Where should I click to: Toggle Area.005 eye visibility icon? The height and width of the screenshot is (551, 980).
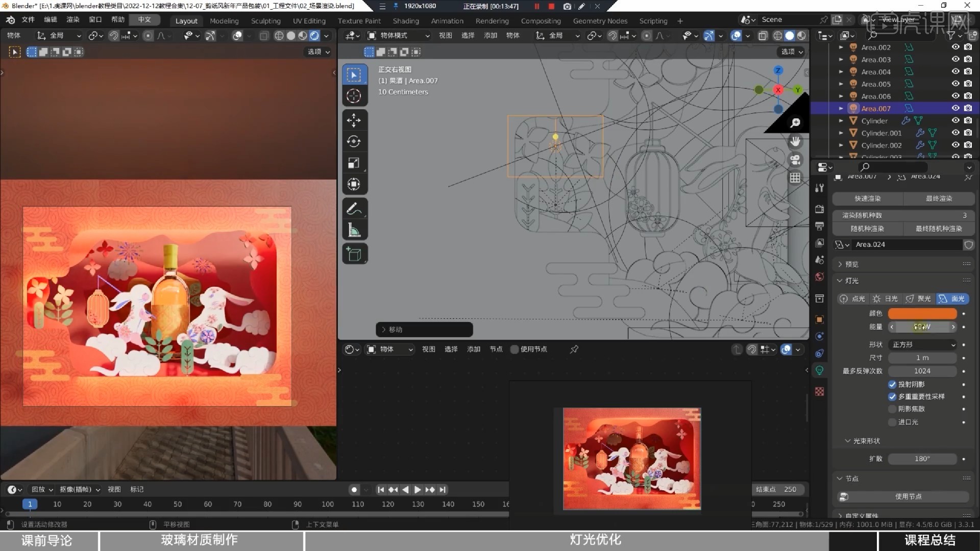955,84
